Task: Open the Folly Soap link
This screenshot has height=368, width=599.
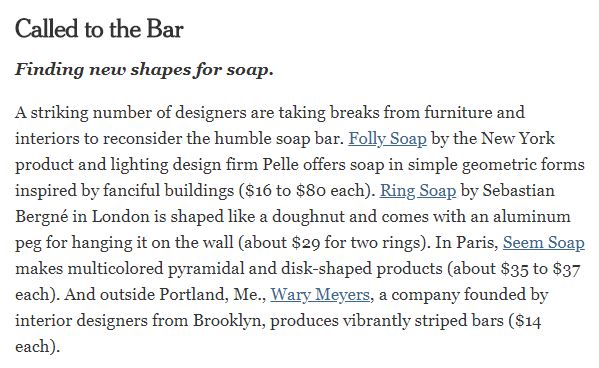Action: point(387,139)
